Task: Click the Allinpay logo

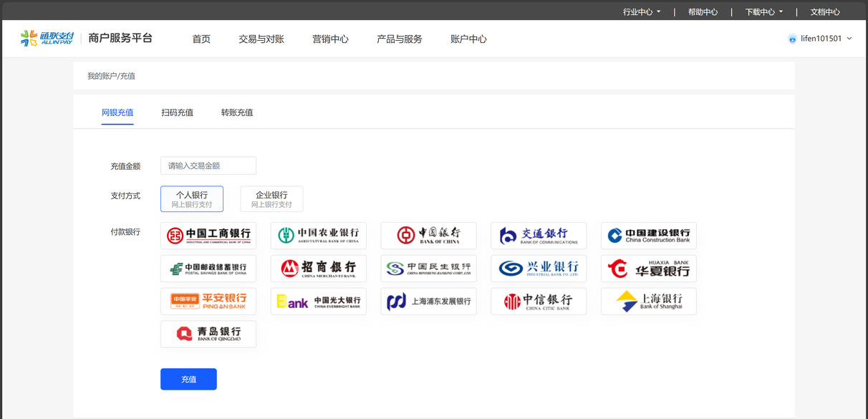Action: [47, 39]
